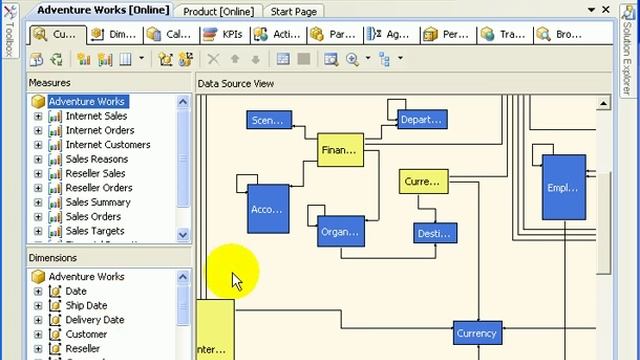This screenshot has height=360, width=640.
Task: Click the Add Cube Dimension icon
Action: point(165,59)
